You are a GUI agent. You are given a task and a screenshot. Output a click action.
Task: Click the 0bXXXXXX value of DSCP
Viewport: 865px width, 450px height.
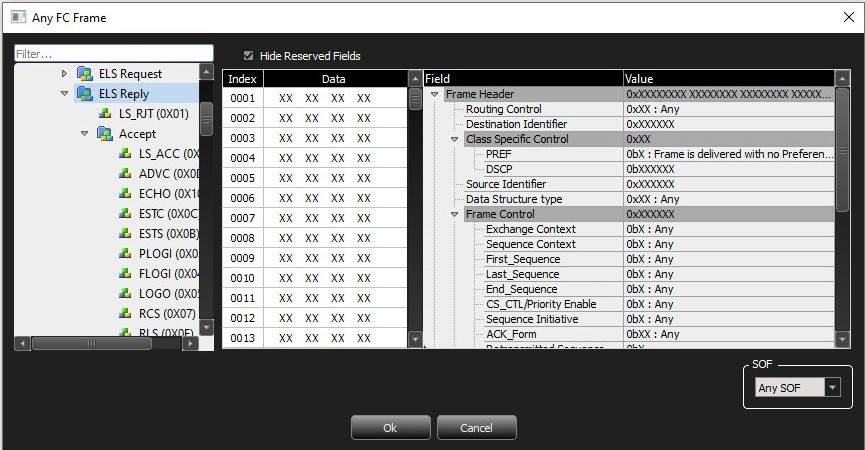[650, 169]
